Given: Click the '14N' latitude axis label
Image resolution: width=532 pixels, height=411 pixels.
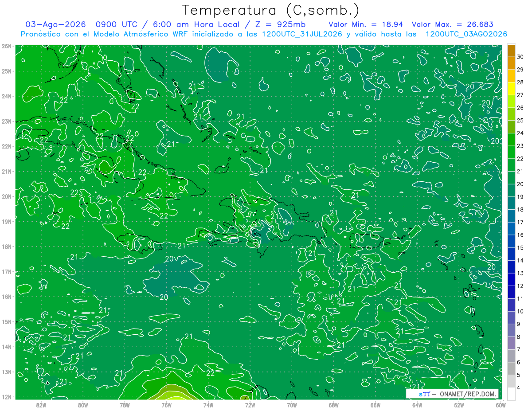Looking at the screenshot, I should [x=6, y=347].
